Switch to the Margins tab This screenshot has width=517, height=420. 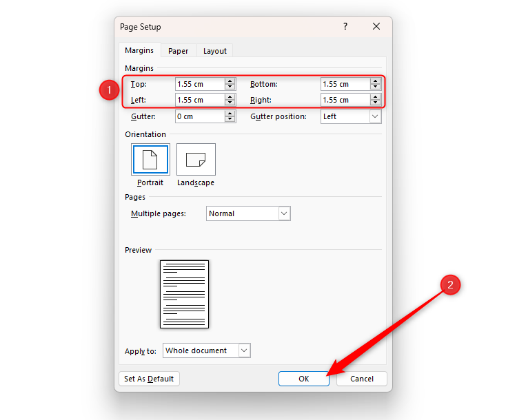(x=139, y=50)
